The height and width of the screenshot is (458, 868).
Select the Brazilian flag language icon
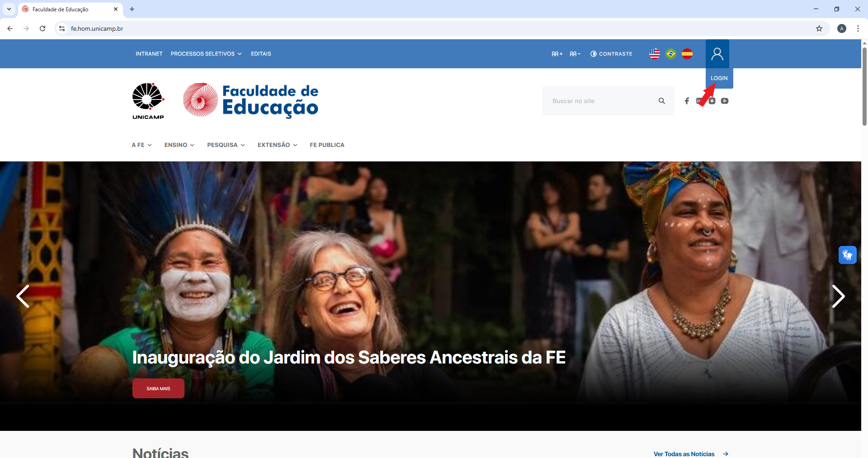(670, 54)
